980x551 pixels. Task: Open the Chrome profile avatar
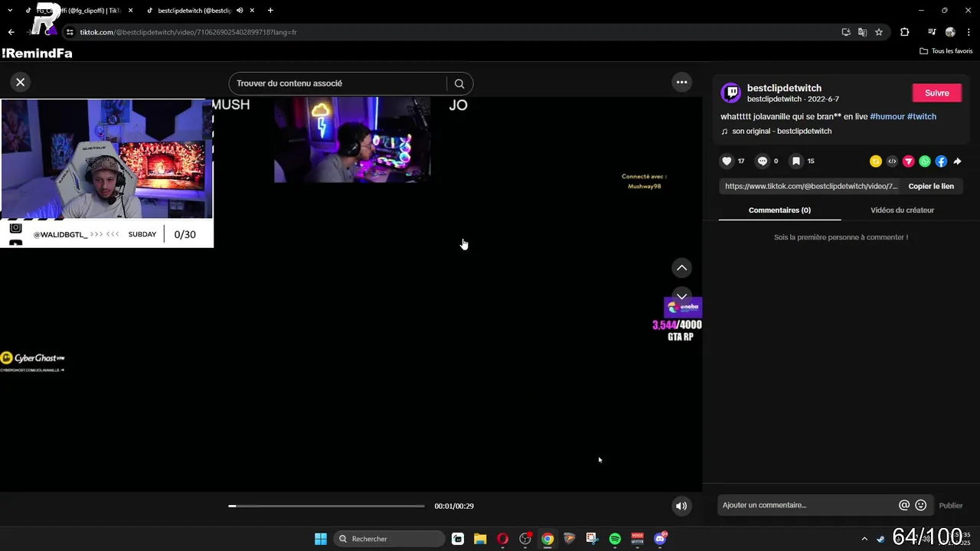click(950, 32)
